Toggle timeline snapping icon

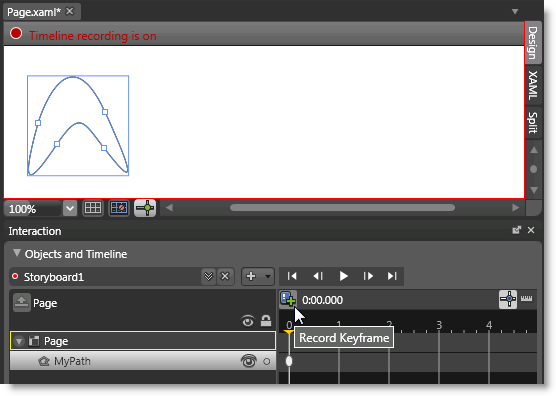point(508,300)
